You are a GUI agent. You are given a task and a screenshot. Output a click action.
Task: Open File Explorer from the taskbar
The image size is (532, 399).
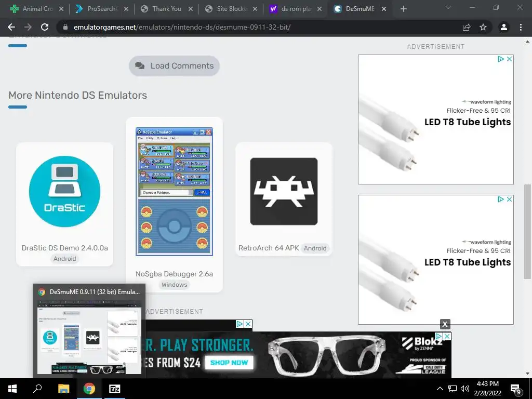(x=63, y=389)
